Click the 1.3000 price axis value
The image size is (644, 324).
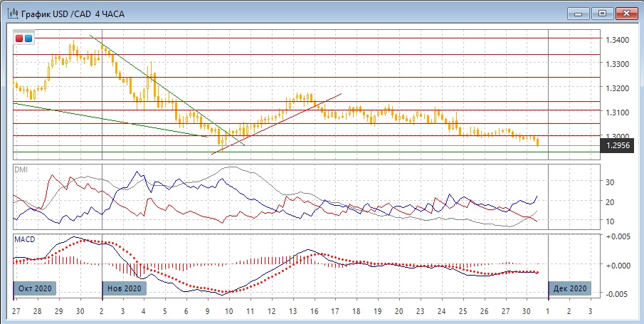pos(617,136)
